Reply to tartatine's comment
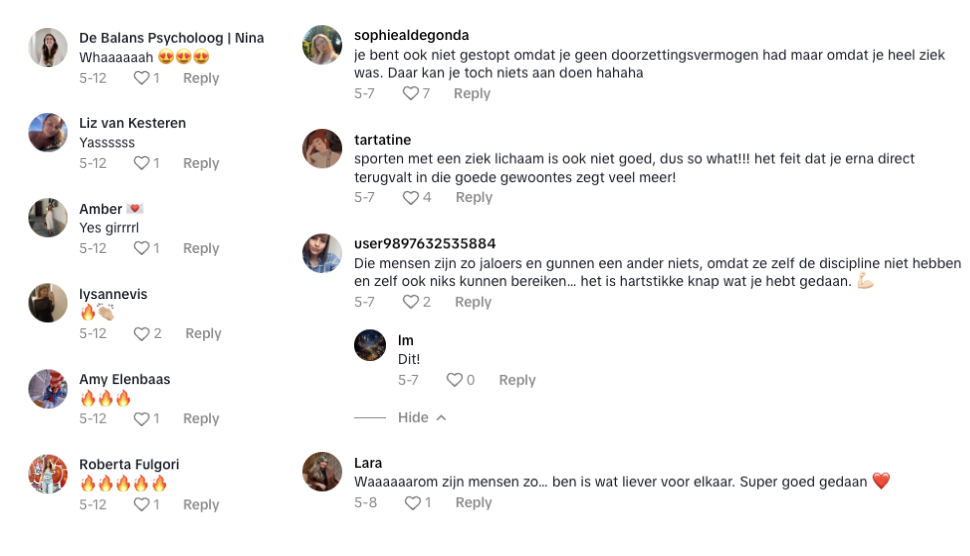This screenshot has height=556, width=970. (474, 198)
